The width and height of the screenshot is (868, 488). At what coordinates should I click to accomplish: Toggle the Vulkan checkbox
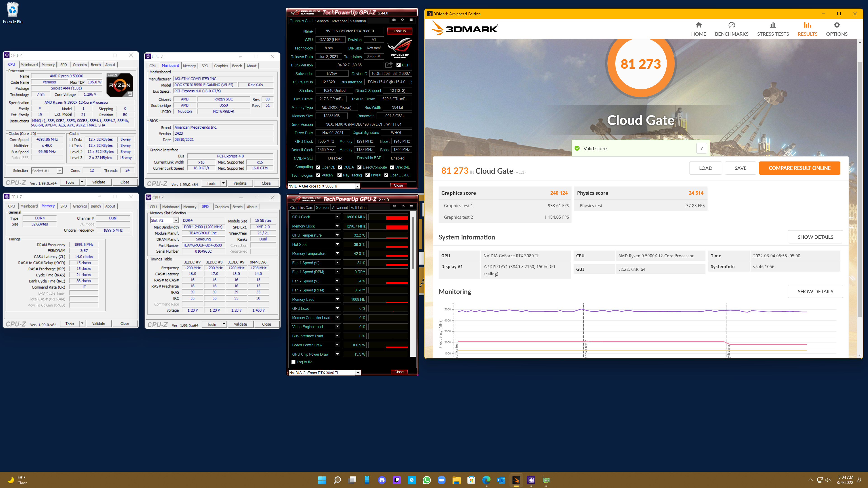tap(318, 175)
